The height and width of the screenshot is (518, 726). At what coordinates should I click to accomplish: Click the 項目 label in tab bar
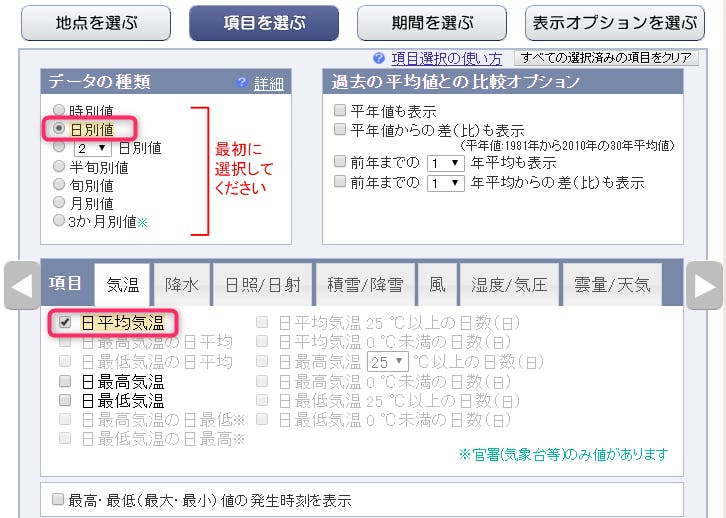point(65,283)
